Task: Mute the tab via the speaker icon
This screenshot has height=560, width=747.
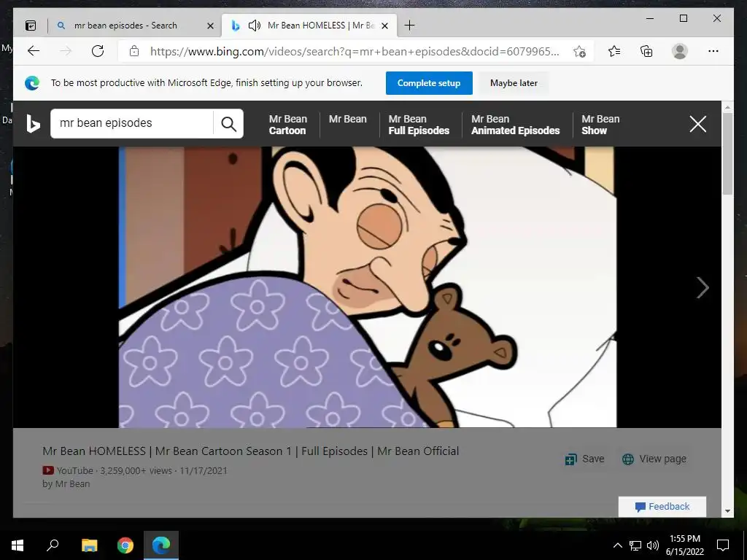Action: click(x=255, y=26)
